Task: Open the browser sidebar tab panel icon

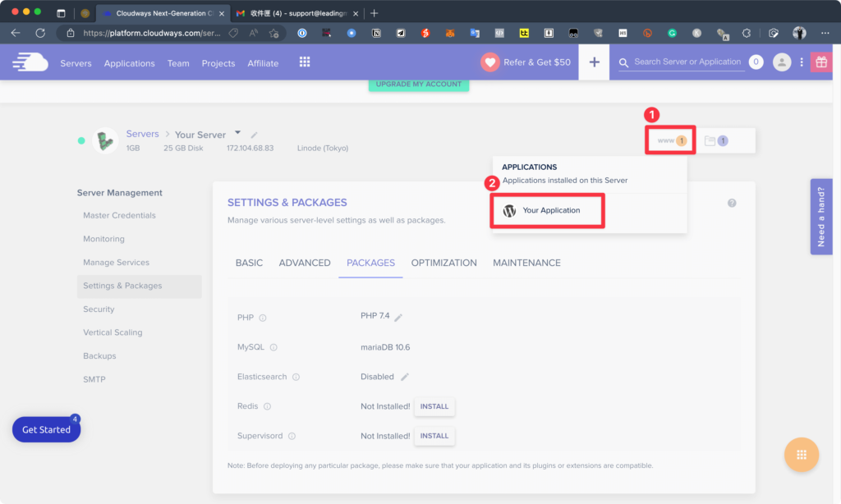Action: 61,13
